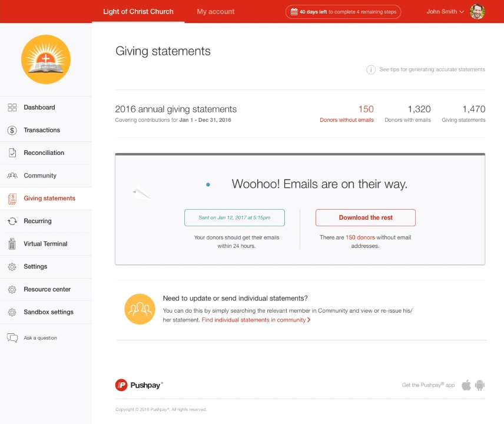Open the Virtual Terminal icon

pos(12,244)
